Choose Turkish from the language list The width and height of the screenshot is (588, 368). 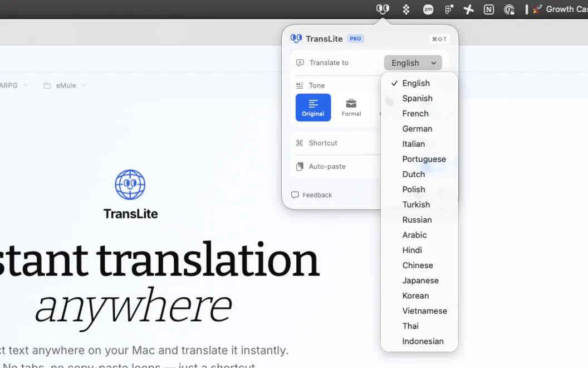[419, 205]
